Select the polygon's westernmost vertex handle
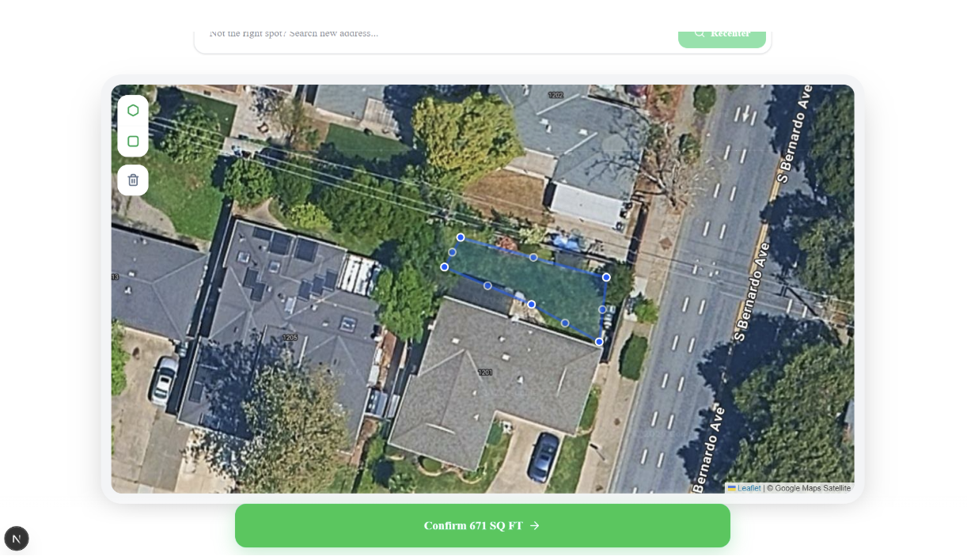Image resolution: width=967 pixels, height=560 pixels. tap(445, 267)
